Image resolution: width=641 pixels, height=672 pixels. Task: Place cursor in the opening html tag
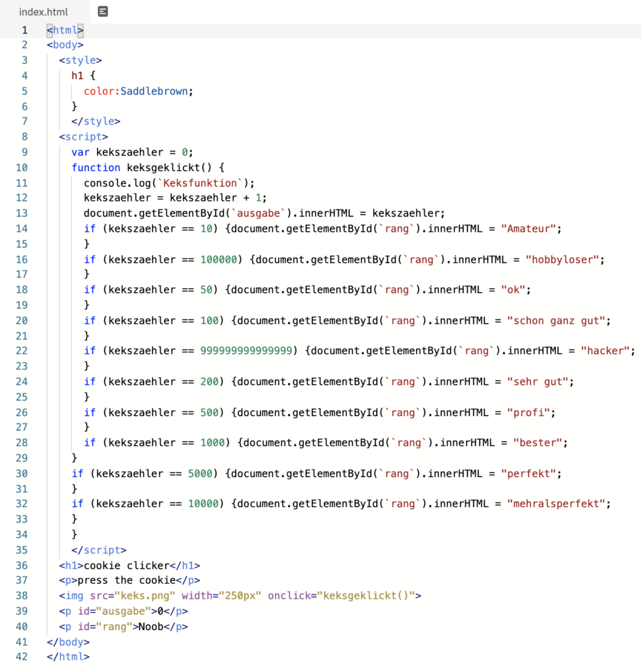[x=65, y=30]
